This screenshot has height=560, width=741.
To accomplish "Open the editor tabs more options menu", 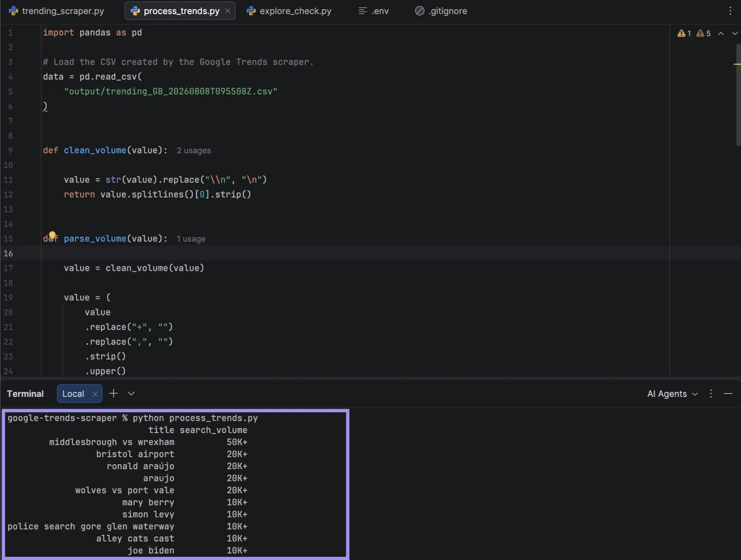I will click(x=730, y=11).
